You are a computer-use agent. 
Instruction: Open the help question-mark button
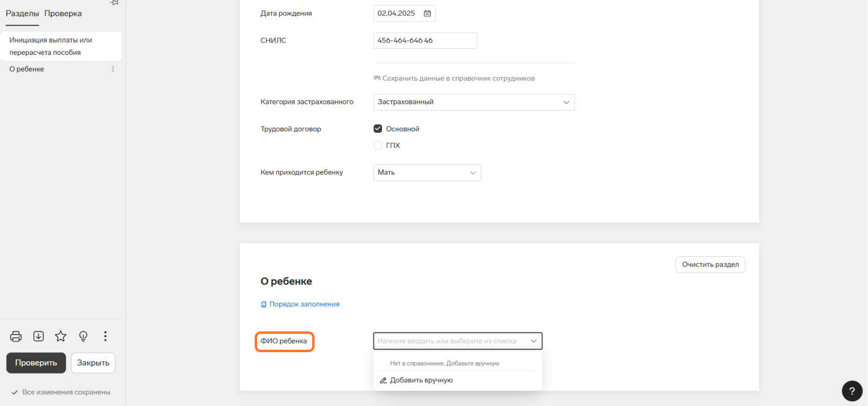click(x=852, y=391)
